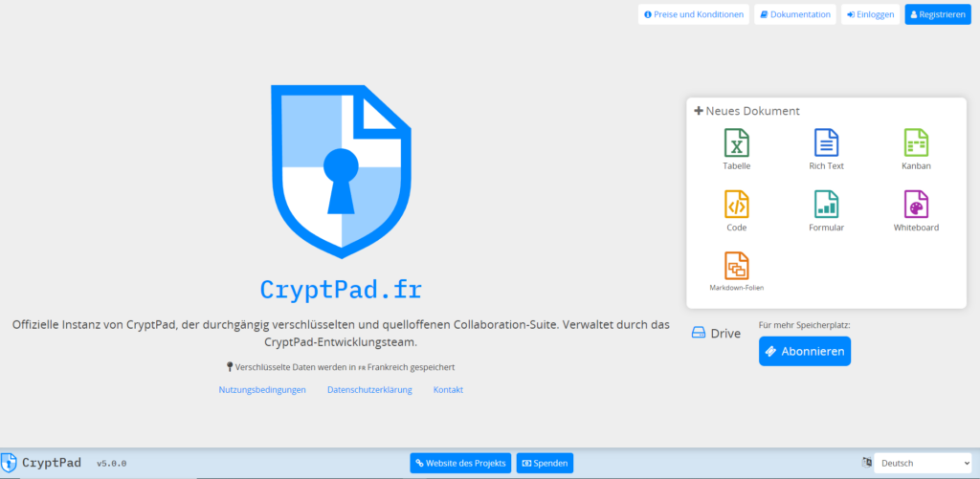Viewport: 980px width, 479px height.
Task: Click the CryptPad.fr title text
Action: coord(341,289)
